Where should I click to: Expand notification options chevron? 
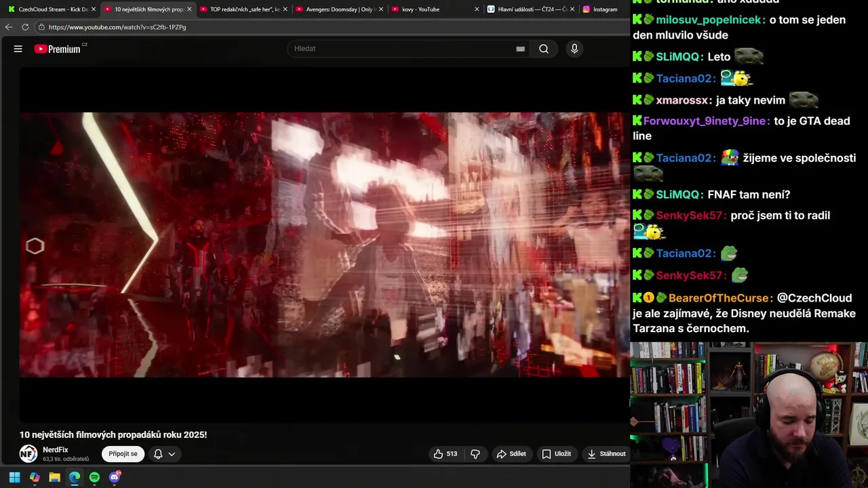172,454
